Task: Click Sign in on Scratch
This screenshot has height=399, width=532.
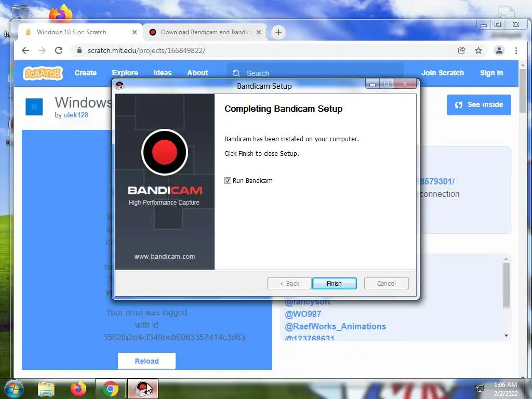Action: 491,73
